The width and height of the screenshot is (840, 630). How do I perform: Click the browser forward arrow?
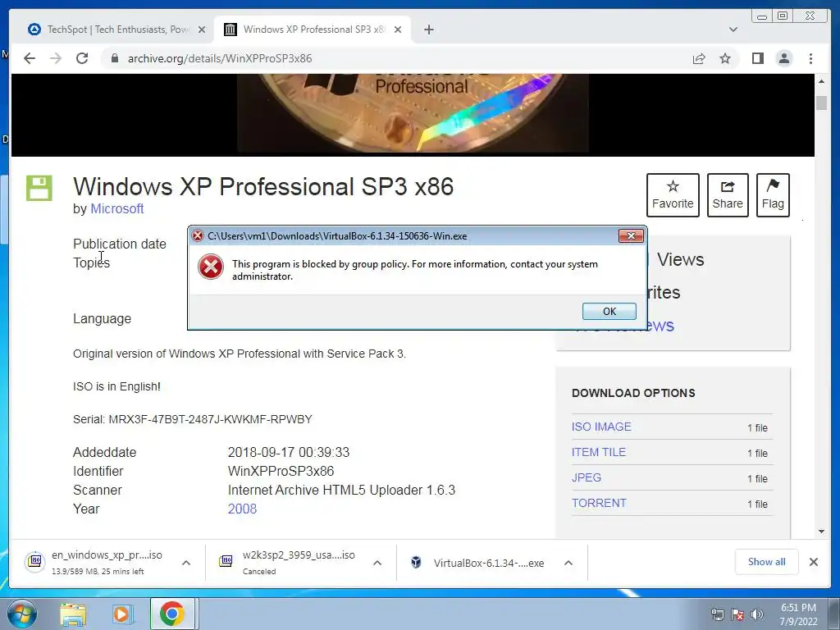pos(56,58)
